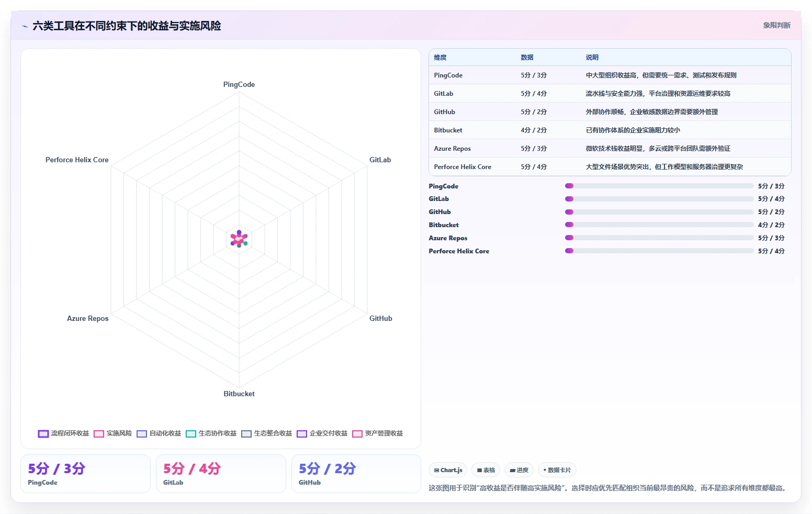Click the PingCode radar axis label
The image size is (812, 514).
[x=239, y=84]
